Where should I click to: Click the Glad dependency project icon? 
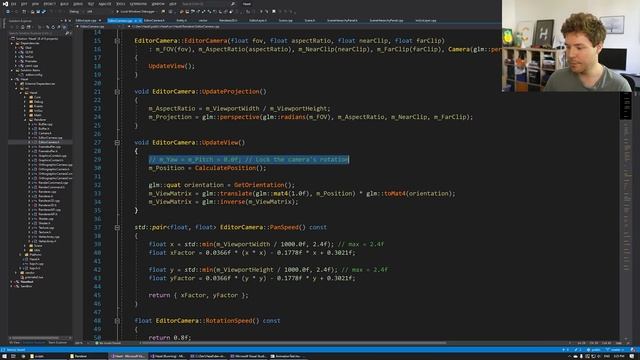point(21,47)
